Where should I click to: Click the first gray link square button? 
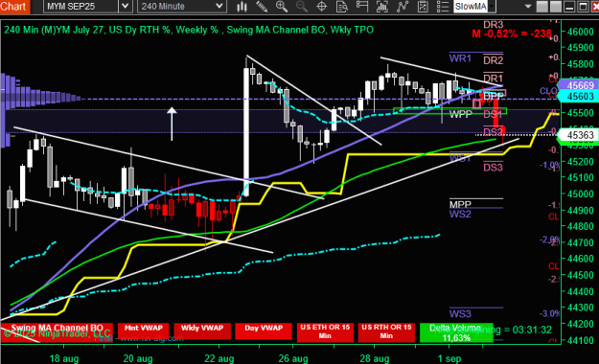pyautogui.click(x=541, y=7)
